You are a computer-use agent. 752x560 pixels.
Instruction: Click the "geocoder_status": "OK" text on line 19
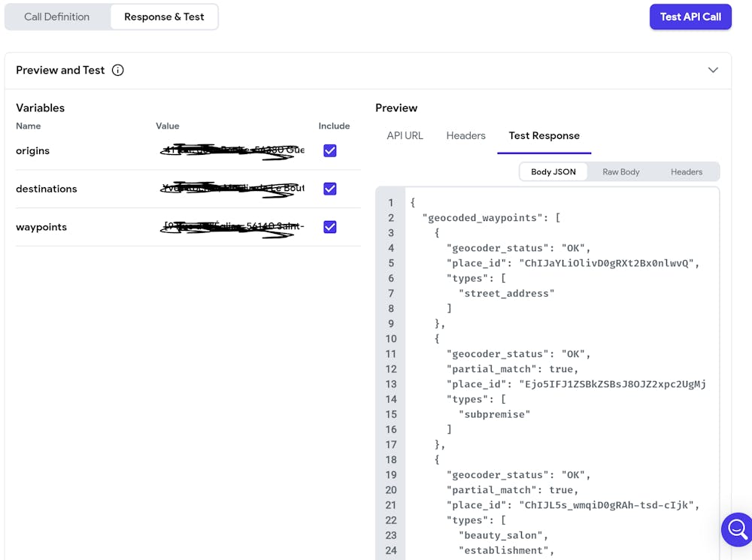518,474
